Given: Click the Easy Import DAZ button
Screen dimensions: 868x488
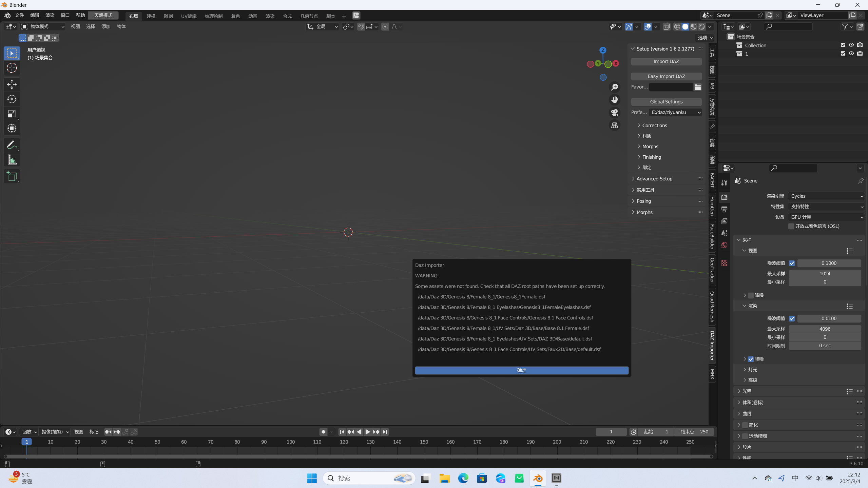Looking at the screenshot, I should click(x=666, y=76).
